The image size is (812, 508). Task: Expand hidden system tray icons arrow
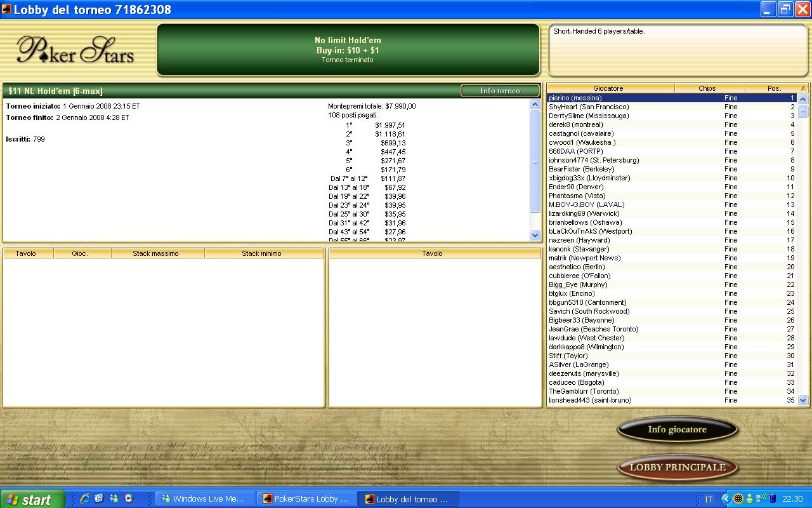[727, 499]
